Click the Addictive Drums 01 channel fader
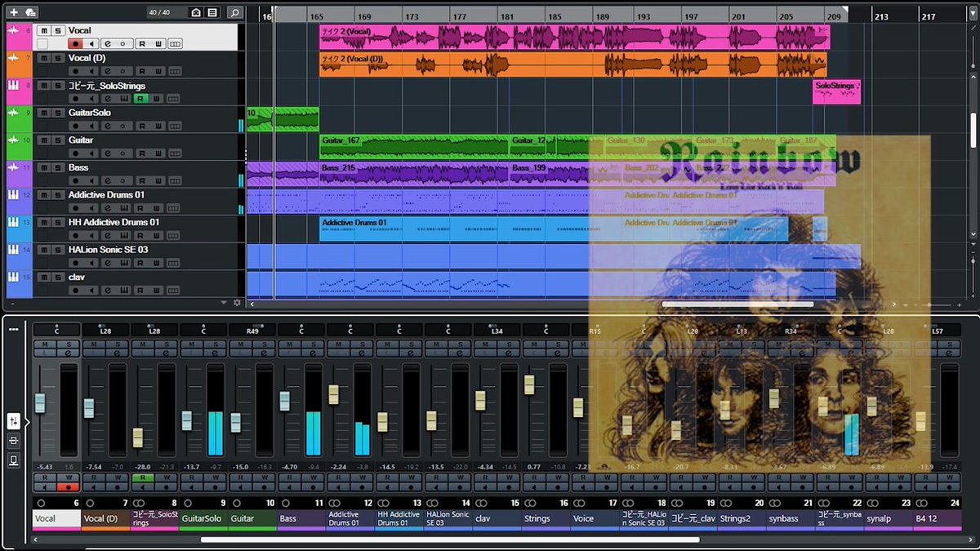The height and width of the screenshot is (551, 980). pyautogui.click(x=333, y=394)
